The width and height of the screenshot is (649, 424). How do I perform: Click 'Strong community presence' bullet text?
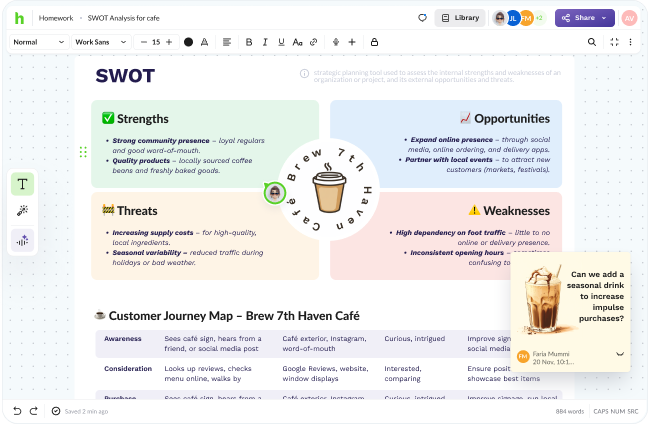(x=161, y=141)
